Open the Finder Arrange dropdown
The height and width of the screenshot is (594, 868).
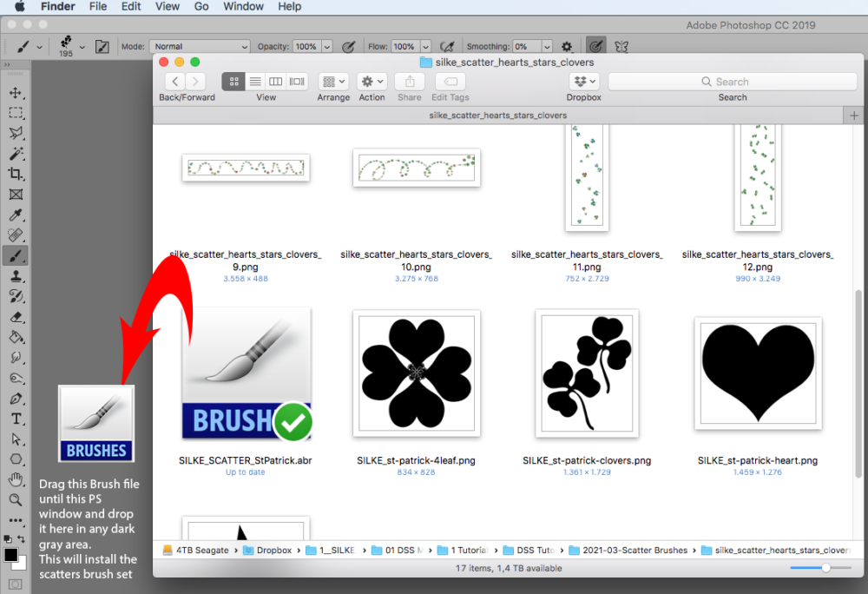333,82
